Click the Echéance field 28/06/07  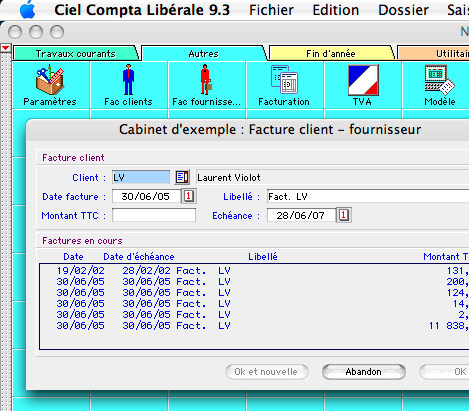[301, 215]
